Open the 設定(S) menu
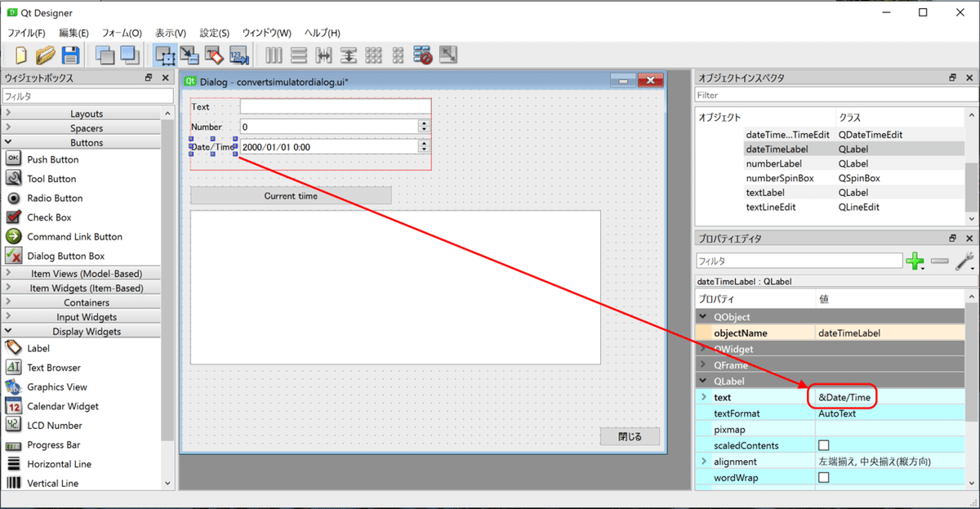Image resolution: width=980 pixels, height=509 pixels. 214,33
